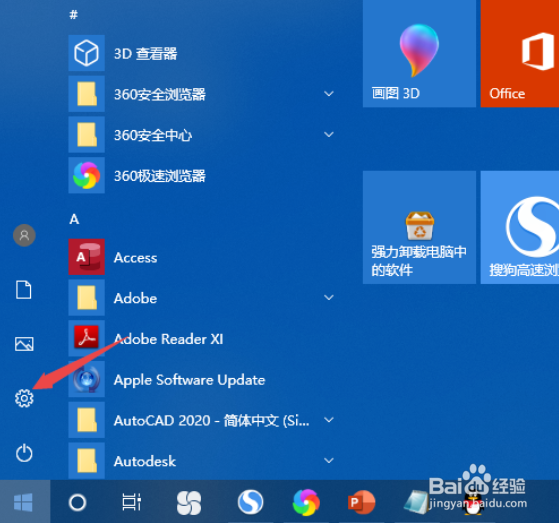Open the fan-shaped taskbar app
The width and height of the screenshot is (559, 523).
tap(189, 503)
